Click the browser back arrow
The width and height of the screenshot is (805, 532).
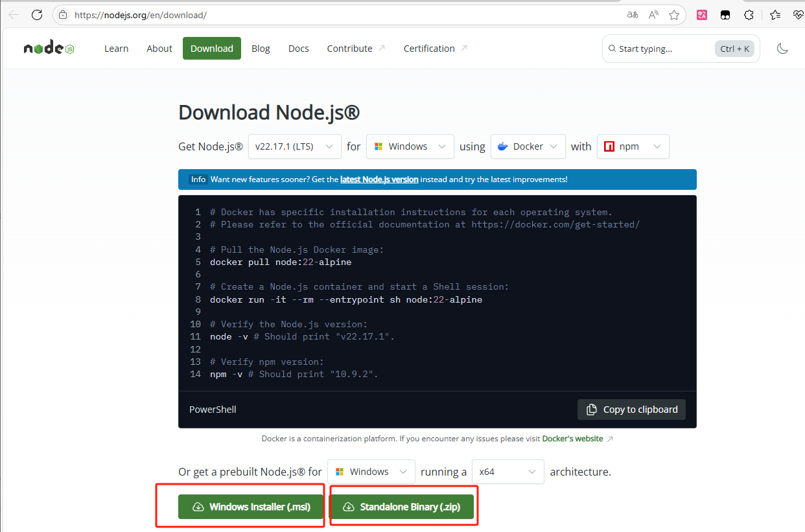[x=13, y=15]
